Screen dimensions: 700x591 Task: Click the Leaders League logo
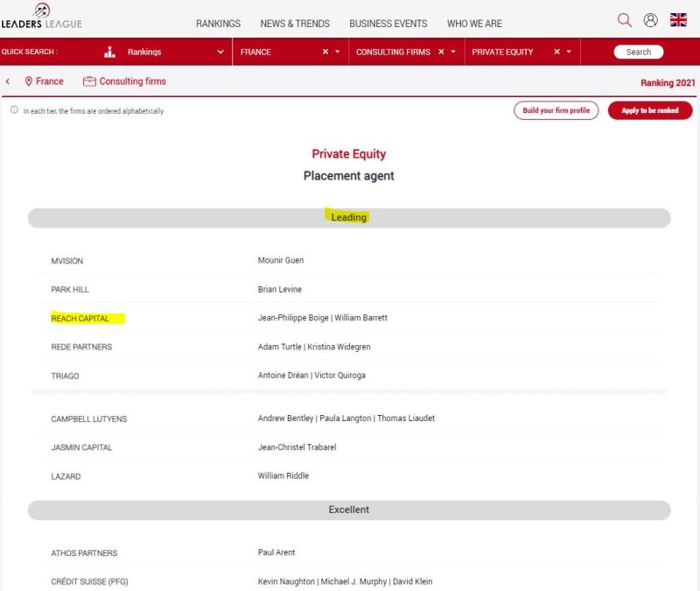pos(41,18)
